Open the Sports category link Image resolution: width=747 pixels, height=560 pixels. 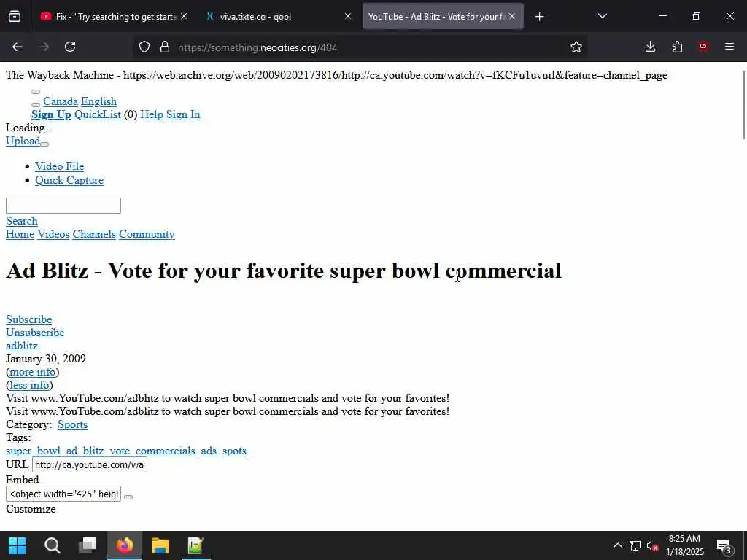click(72, 425)
